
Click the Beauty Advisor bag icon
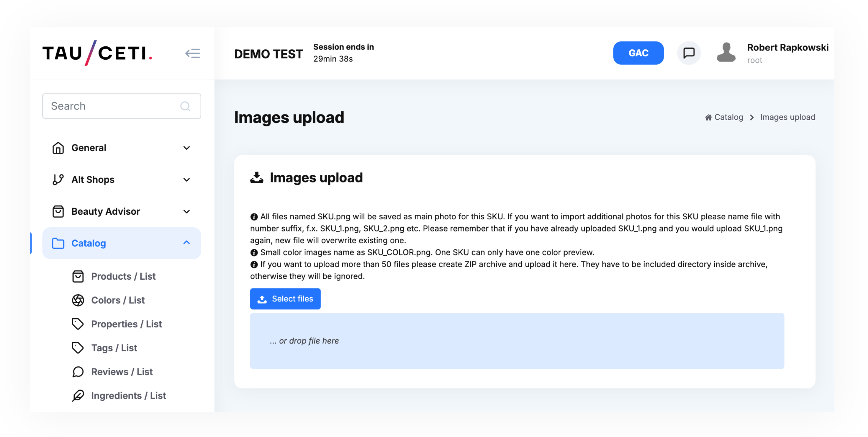pos(58,211)
